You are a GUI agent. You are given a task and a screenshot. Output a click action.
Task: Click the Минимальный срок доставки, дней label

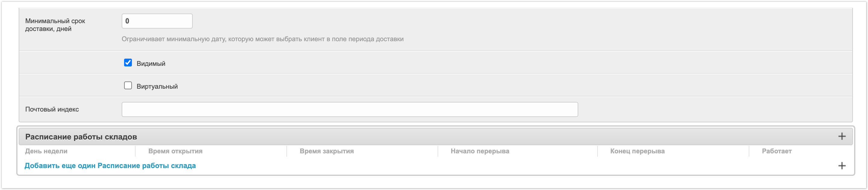55,25
